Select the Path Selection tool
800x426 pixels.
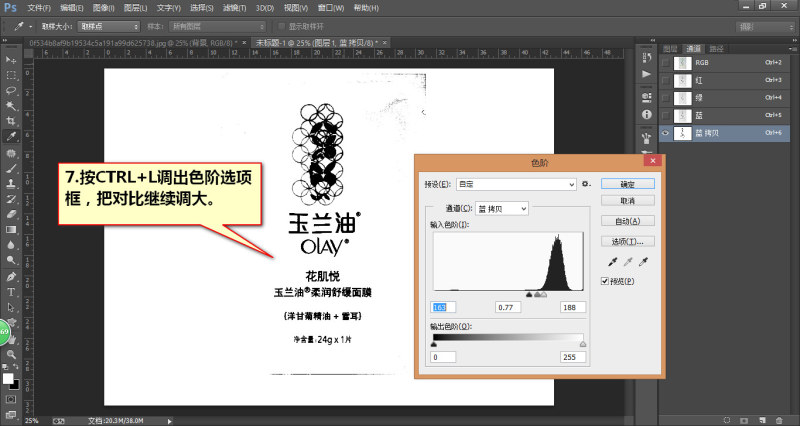tap(11, 308)
